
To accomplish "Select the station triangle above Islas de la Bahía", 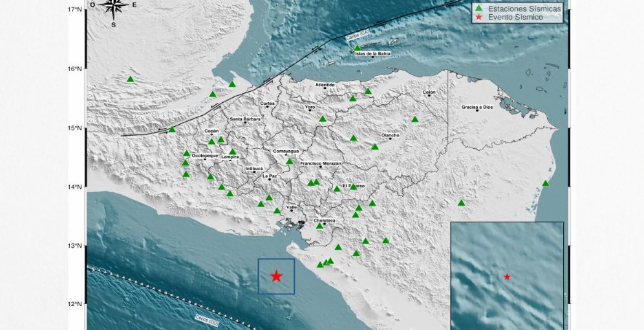I will (x=357, y=48).
